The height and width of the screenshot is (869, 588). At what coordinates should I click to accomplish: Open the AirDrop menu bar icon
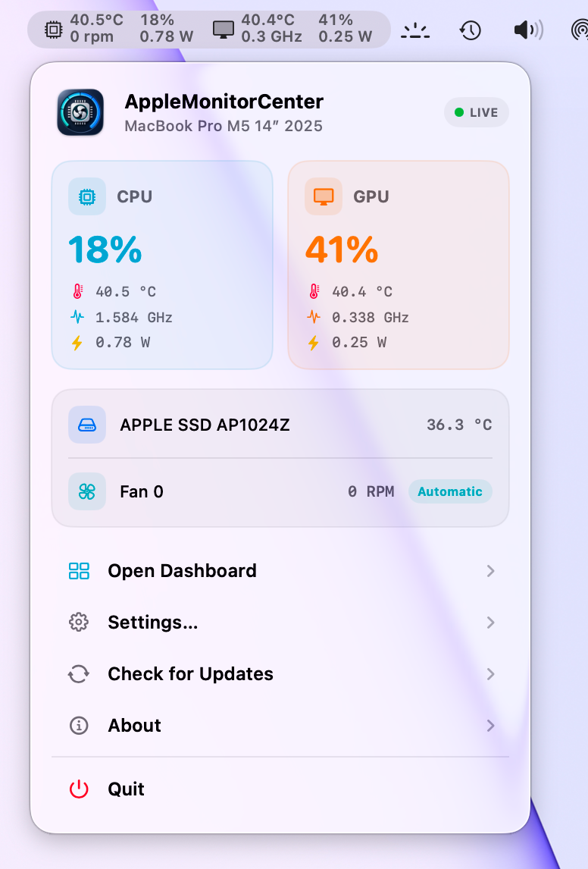coord(580,30)
